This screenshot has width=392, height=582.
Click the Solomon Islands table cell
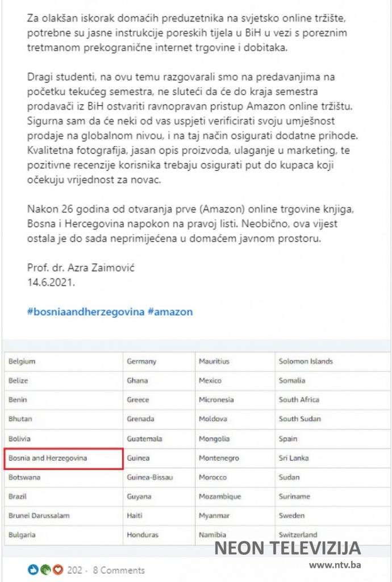coord(306,361)
